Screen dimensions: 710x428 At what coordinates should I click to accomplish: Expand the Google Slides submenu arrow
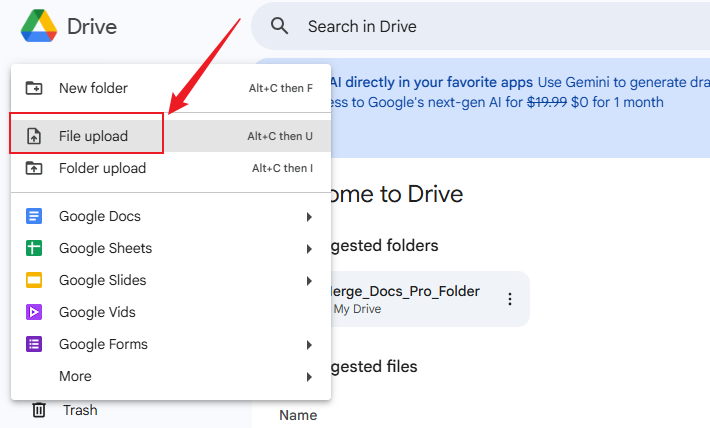(309, 281)
